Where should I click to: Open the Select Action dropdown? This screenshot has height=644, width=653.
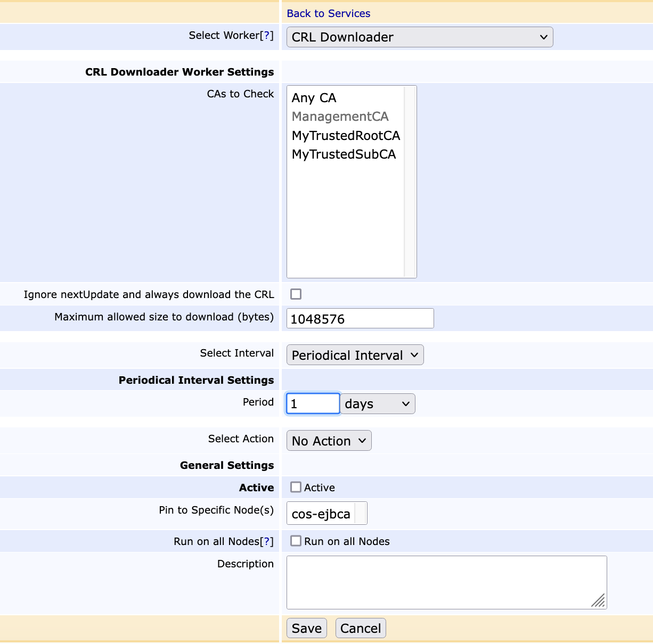(329, 441)
